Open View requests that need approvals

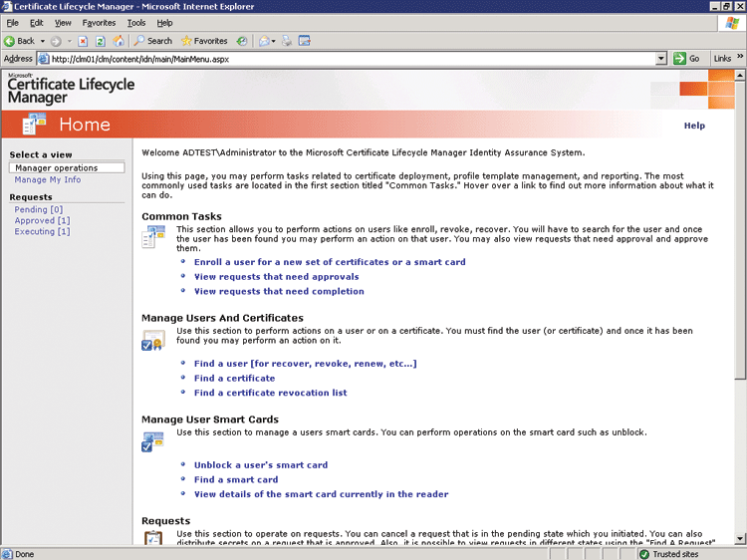click(x=276, y=277)
